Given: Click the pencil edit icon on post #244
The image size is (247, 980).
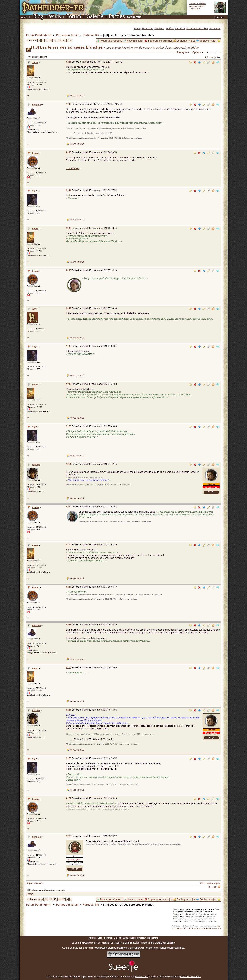Looking at the screenshot, I should (x=204, y=191).
